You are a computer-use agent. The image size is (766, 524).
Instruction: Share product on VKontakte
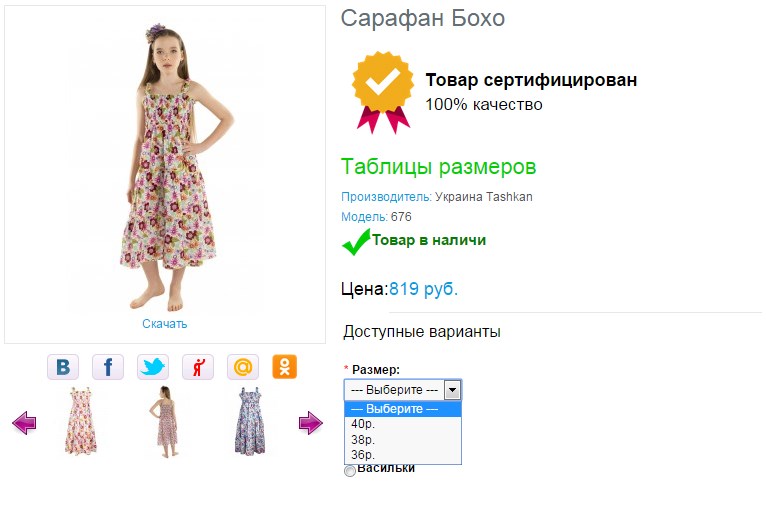[x=63, y=367]
